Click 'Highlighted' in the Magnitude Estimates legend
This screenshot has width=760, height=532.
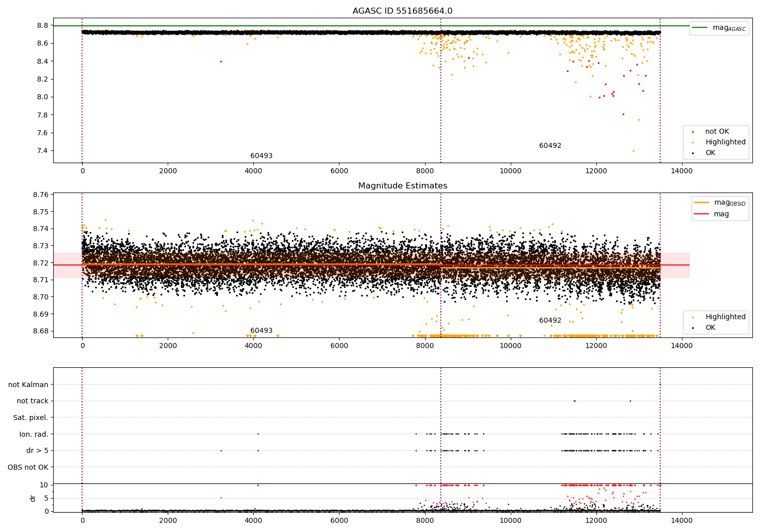coord(718,317)
